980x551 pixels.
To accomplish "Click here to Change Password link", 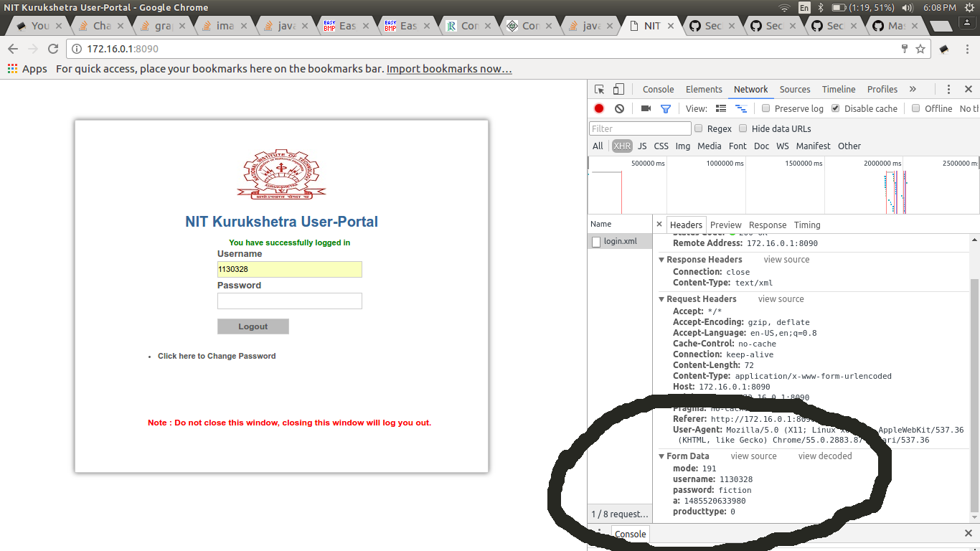I will [217, 356].
